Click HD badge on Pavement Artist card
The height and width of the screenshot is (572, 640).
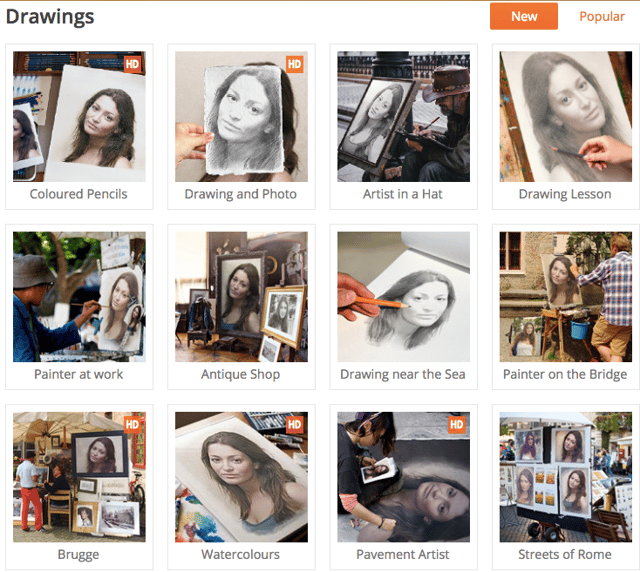point(456,425)
